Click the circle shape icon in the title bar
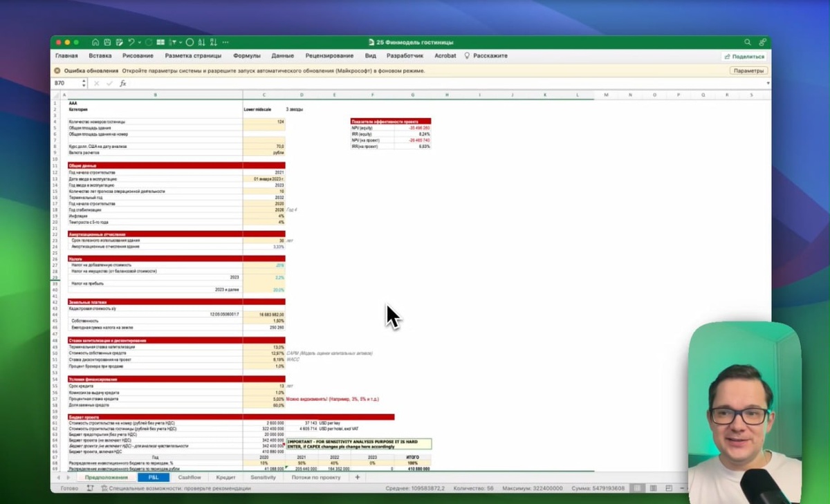 [x=190, y=42]
